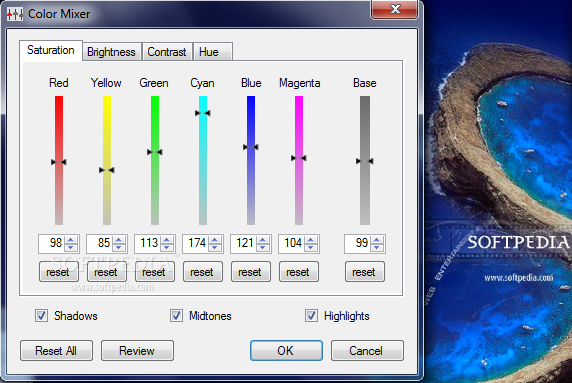572x383 pixels.
Task: Open the Contrast tab
Action: [167, 52]
